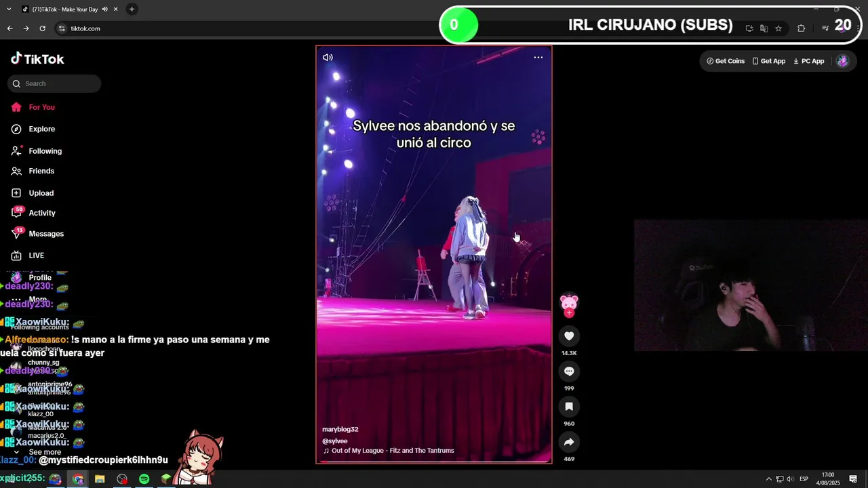
Task: Click the install app icon in address bar
Action: pyautogui.click(x=749, y=28)
